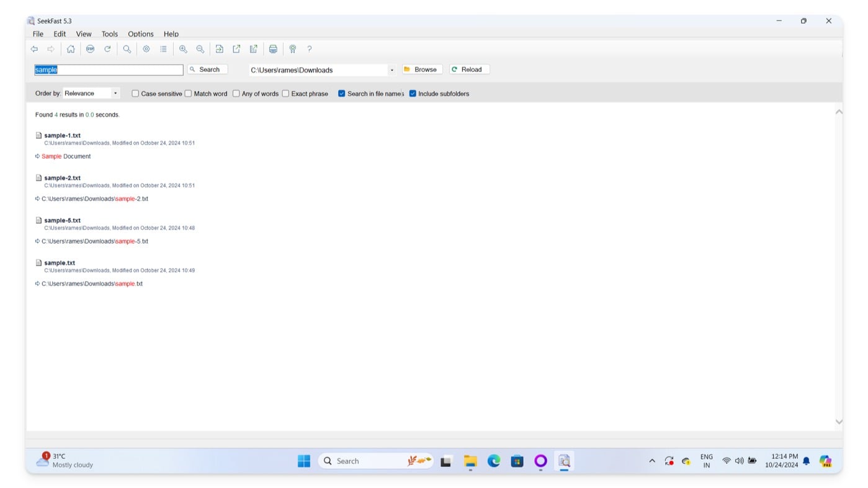Open sample.txt result heading
The image size is (868, 488).
(x=60, y=263)
